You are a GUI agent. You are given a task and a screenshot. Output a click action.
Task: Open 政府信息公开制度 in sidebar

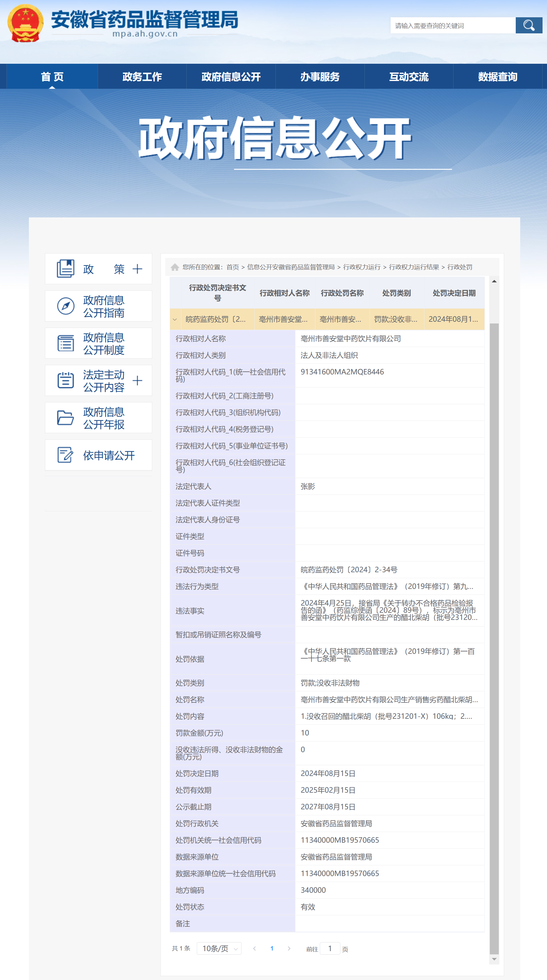pyautogui.click(x=99, y=343)
